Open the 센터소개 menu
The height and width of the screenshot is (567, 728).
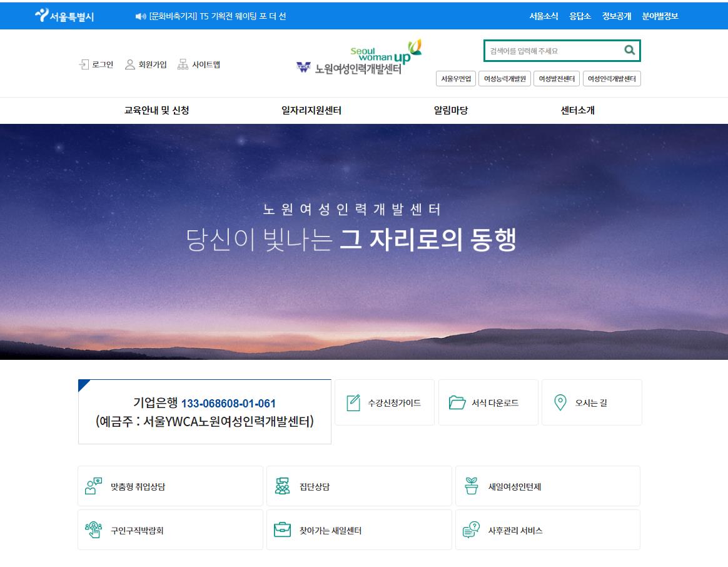coord(577,111)
